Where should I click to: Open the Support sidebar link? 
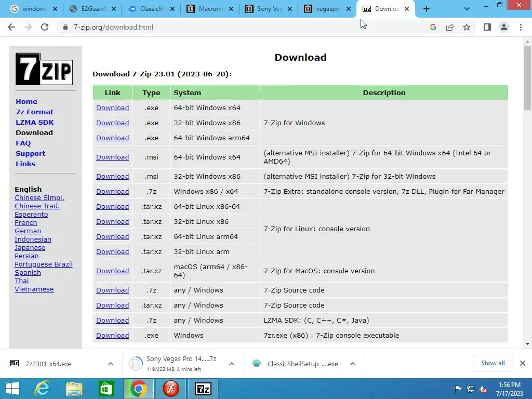30,153
